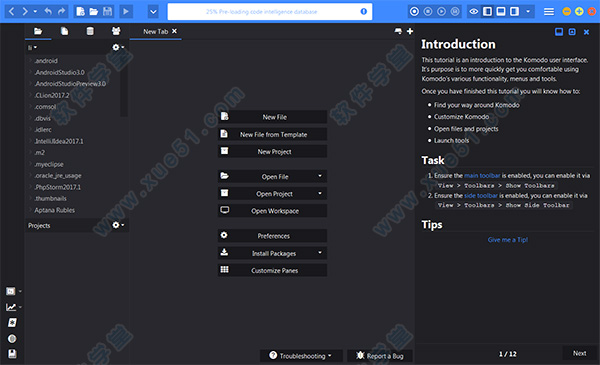Click the Run play icon in the toolbar
Viewport: 600px width, 365px height.
[126, 11]
